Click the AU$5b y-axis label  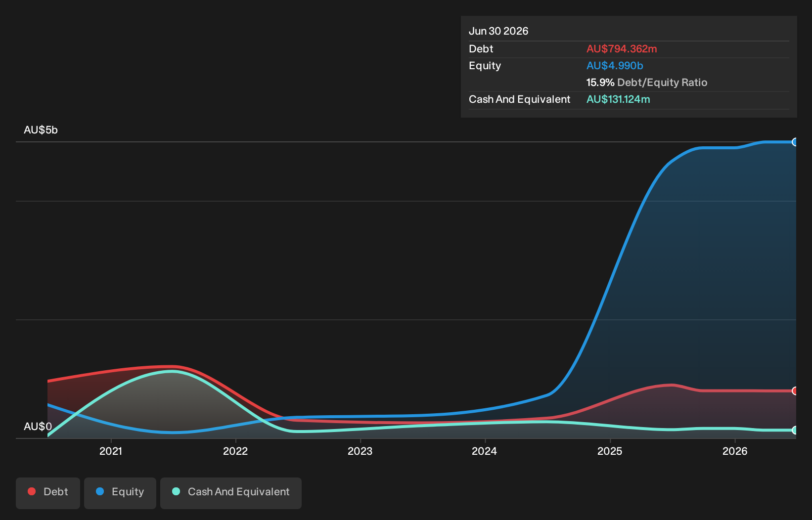click(41, 130)
